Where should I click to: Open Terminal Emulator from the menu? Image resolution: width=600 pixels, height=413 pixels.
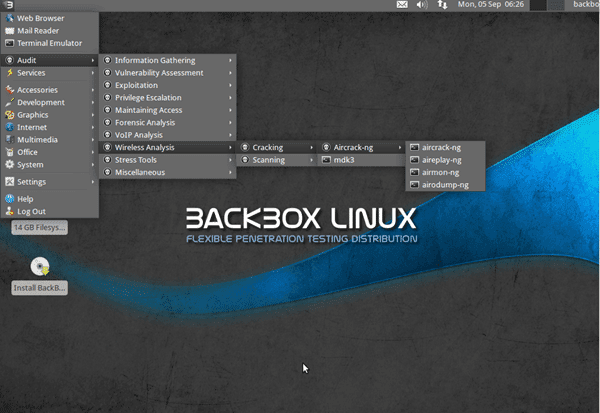(50, 43)
